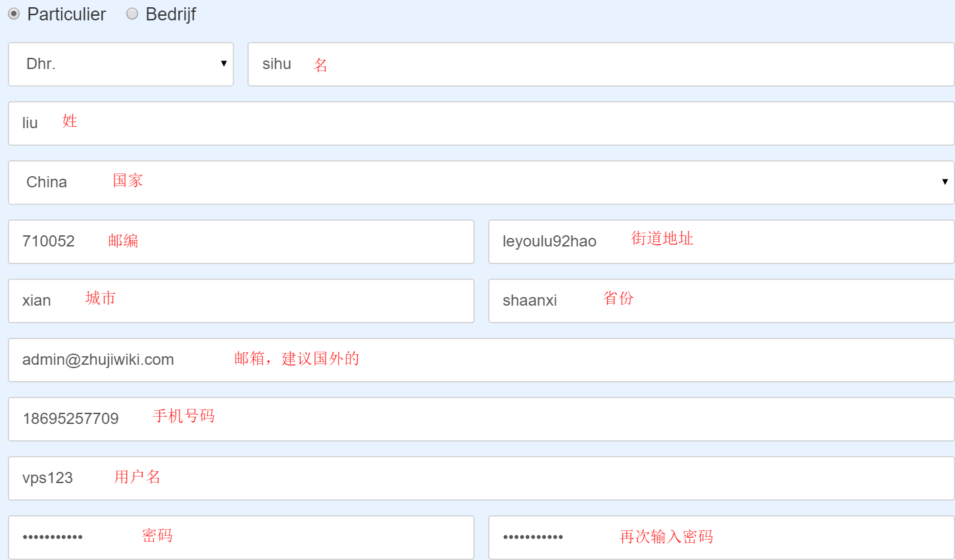Click the repeat password field
This screenshot has height=560, width=955.
722,538
